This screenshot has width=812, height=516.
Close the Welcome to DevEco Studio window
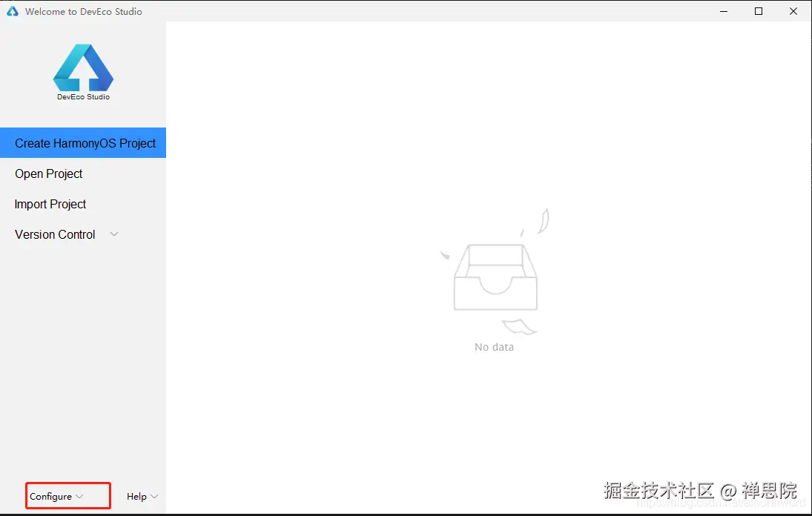tap(793, 11)
